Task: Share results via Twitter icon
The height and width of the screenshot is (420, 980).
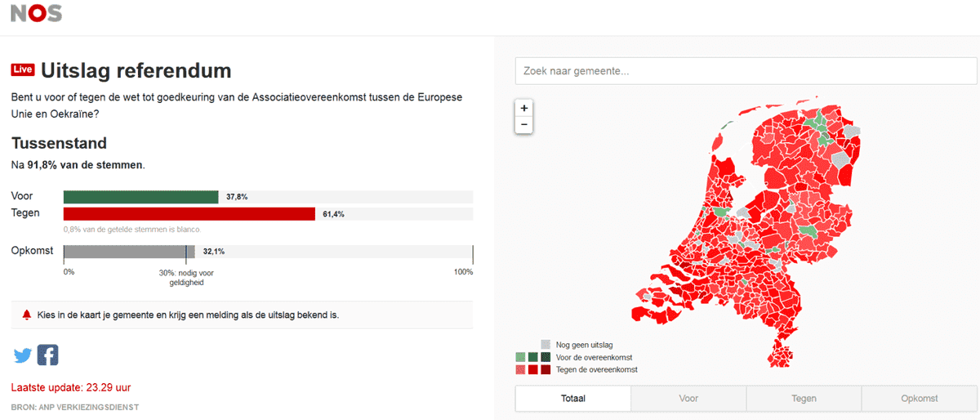Action: point(23,355)
